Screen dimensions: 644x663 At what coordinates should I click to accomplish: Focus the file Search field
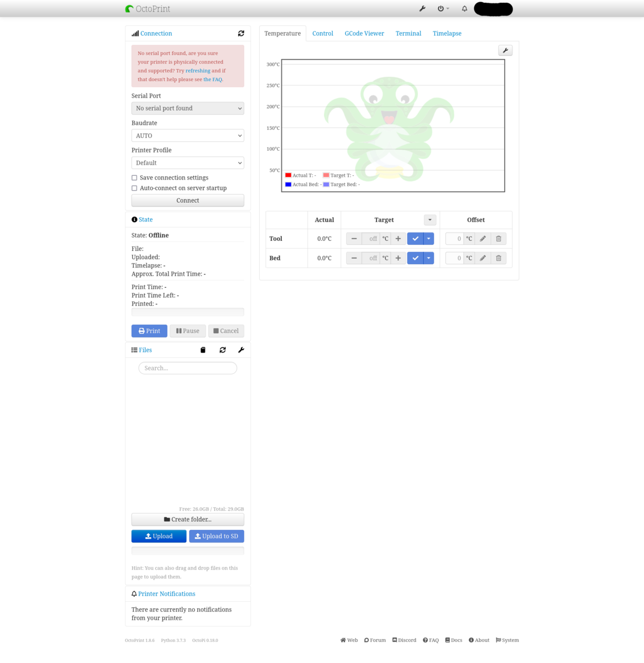pyautogui.click(x=187, y=368)
